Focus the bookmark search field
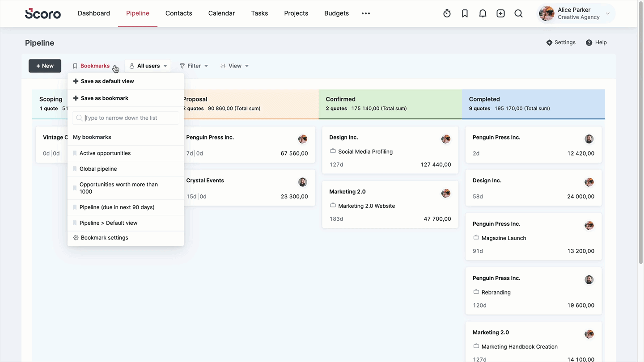 tap(126, 118)
